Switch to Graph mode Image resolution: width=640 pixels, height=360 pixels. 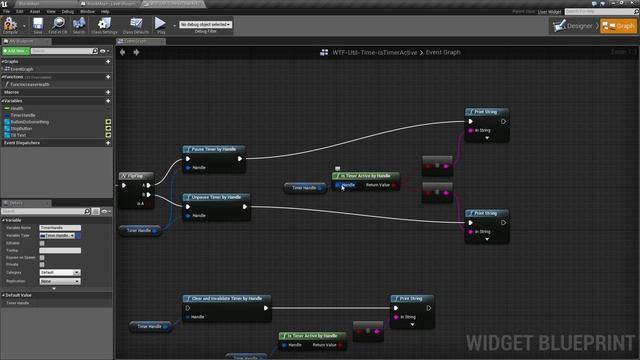(619, 26)
